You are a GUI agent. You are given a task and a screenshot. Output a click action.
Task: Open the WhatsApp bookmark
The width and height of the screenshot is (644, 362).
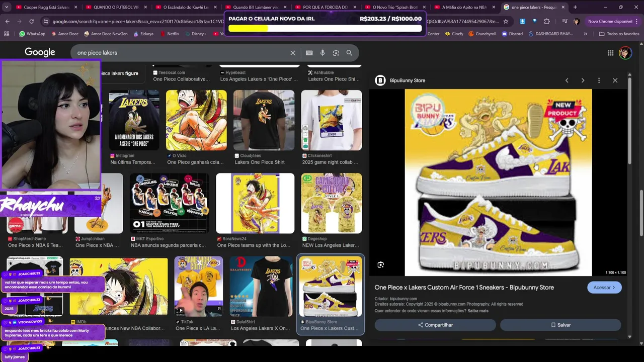[x=32, y=34]
